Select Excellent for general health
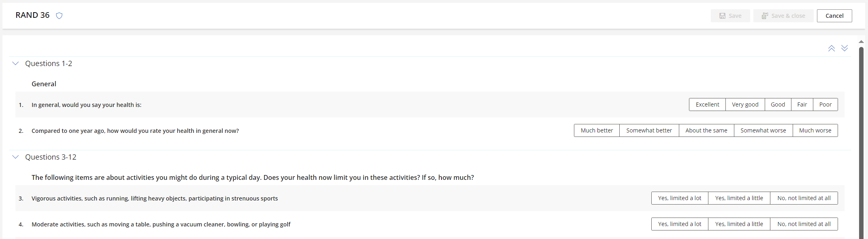868x239 pixels. click(707, 105)
